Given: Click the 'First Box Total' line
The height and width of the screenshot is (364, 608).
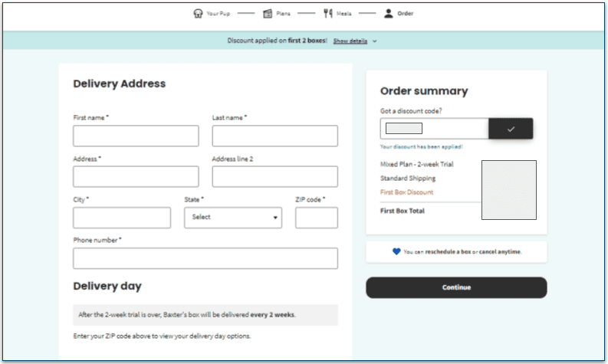Looking at the screenshot, I should (403, 211).
